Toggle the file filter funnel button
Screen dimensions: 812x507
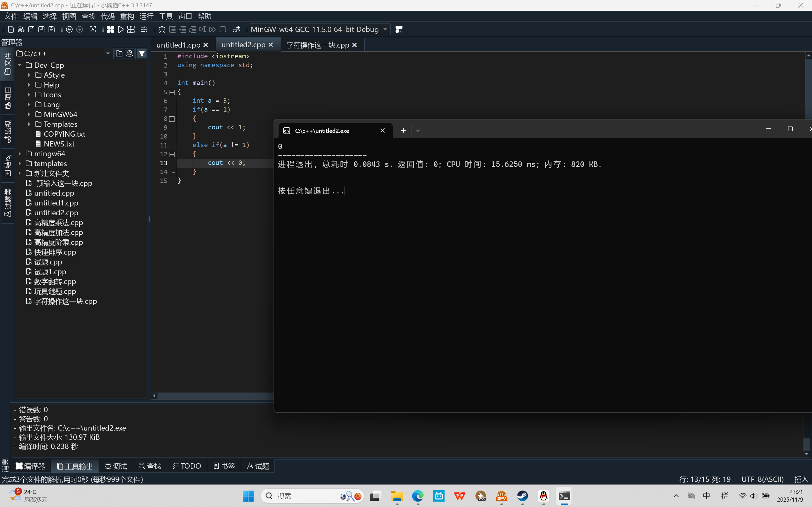[x=142, y=53]
